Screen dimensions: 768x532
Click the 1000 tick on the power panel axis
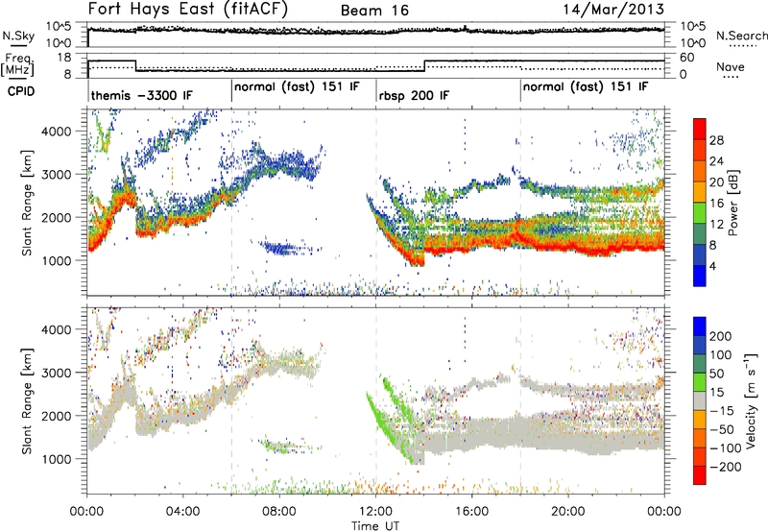click(x=56, y=260)
